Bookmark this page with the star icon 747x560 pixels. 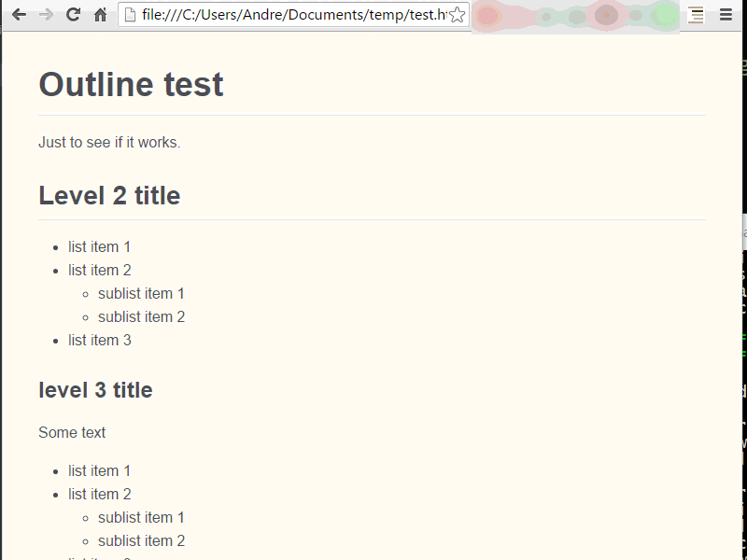coord(457,15)
